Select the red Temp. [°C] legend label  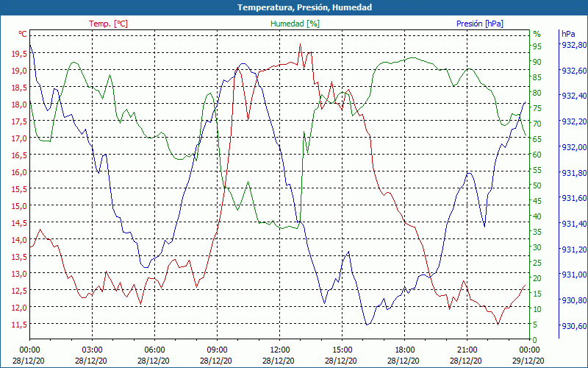tap(108, 24)
